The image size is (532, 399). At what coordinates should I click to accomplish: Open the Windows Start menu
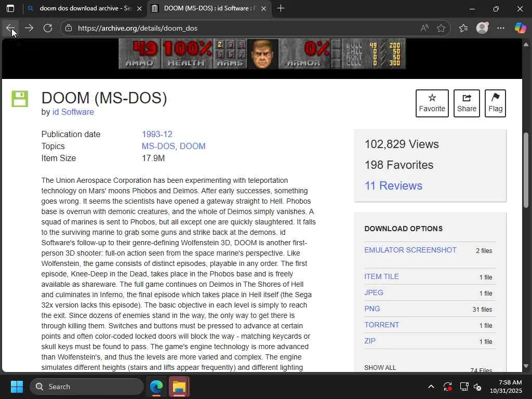(x=17, y=387)
